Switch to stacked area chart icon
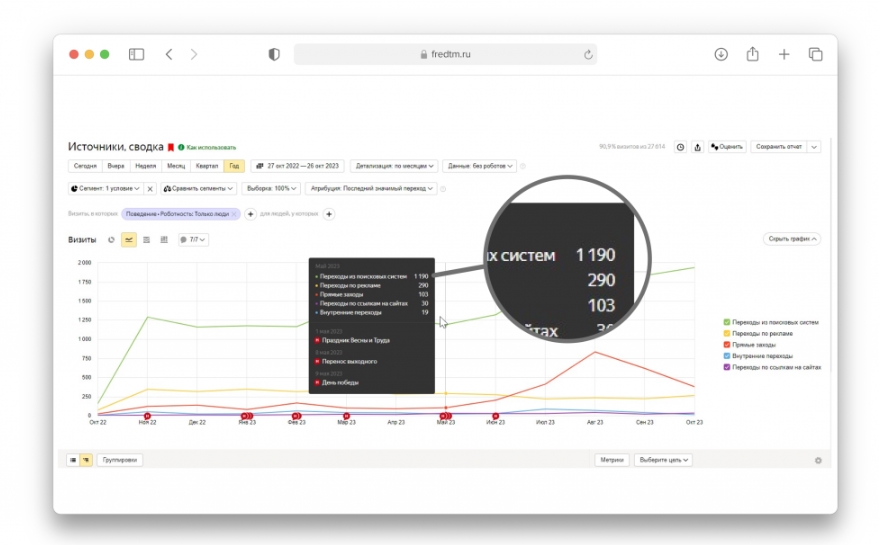The width and height of the screenshot is (879, 545). pyautogui.click(x=146, y=240)
